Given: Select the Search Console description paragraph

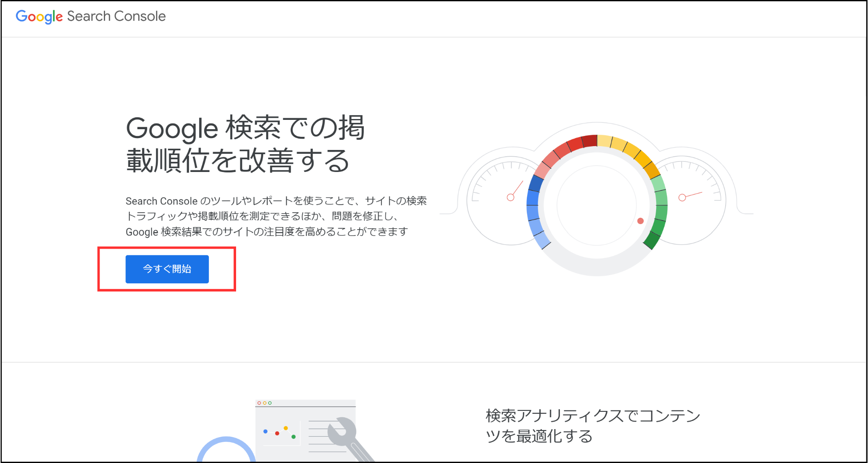Looking at the screenshot, I should [x=276, y=216].
